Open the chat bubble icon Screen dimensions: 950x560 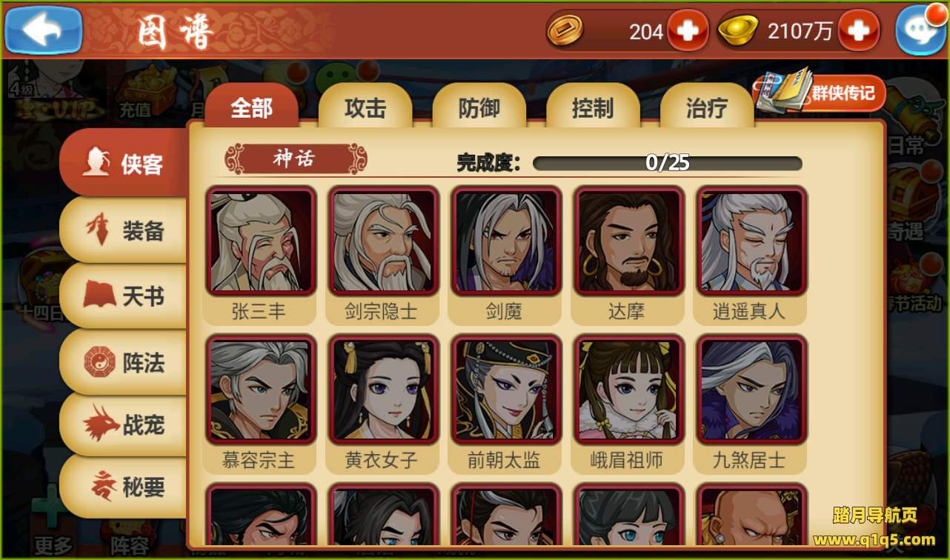click(x=920, y=30)
